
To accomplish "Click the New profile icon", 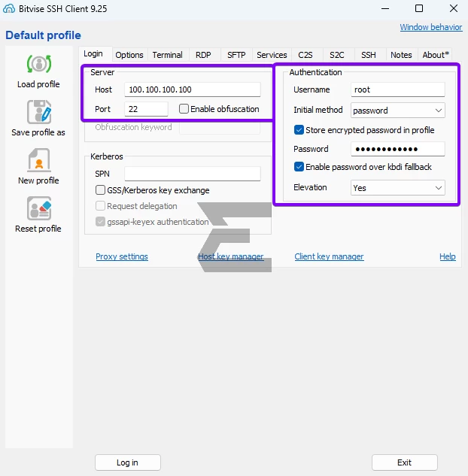I will pyautogui.click(x=39, y=160).
